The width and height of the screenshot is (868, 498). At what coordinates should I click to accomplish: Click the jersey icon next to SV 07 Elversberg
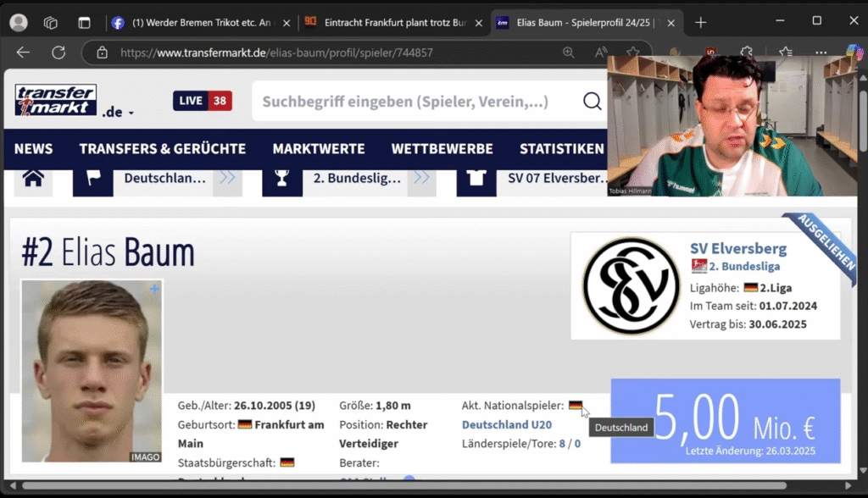(476, 178)
